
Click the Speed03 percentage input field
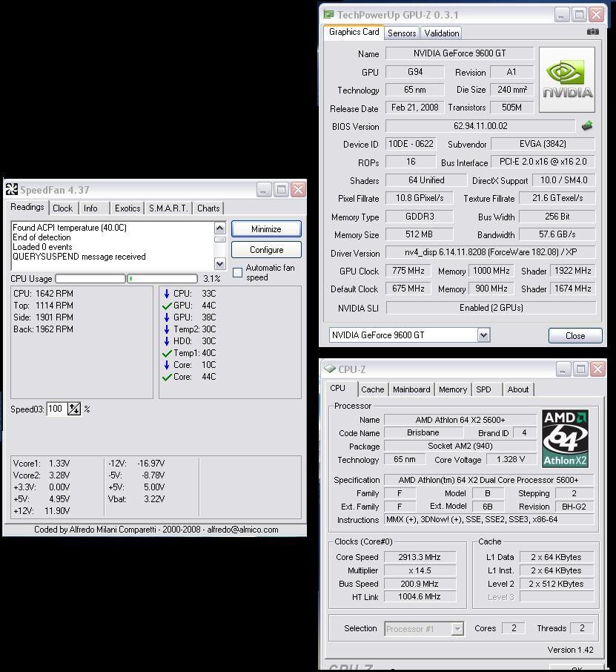pyautogui.click(x=57, y=409)
